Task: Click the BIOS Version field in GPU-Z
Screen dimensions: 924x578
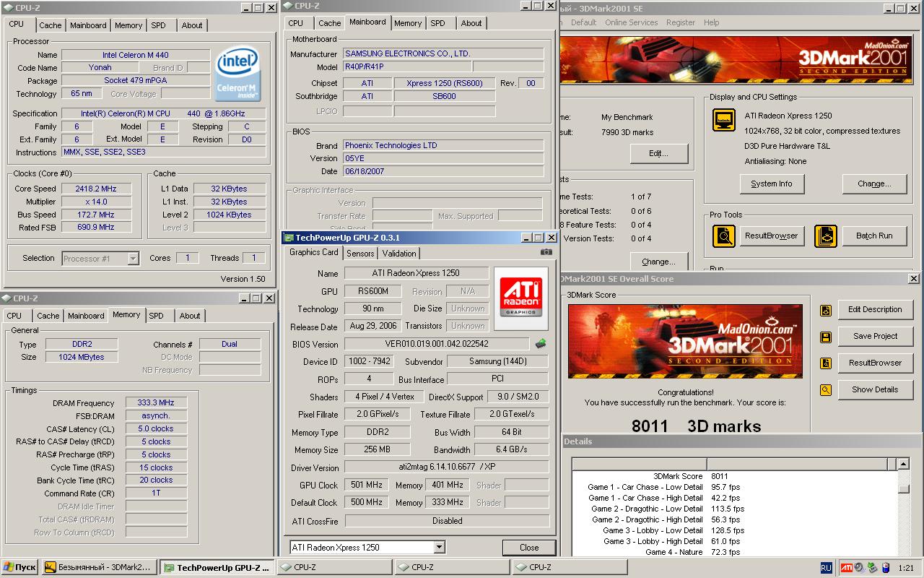Action: [437, 344]
